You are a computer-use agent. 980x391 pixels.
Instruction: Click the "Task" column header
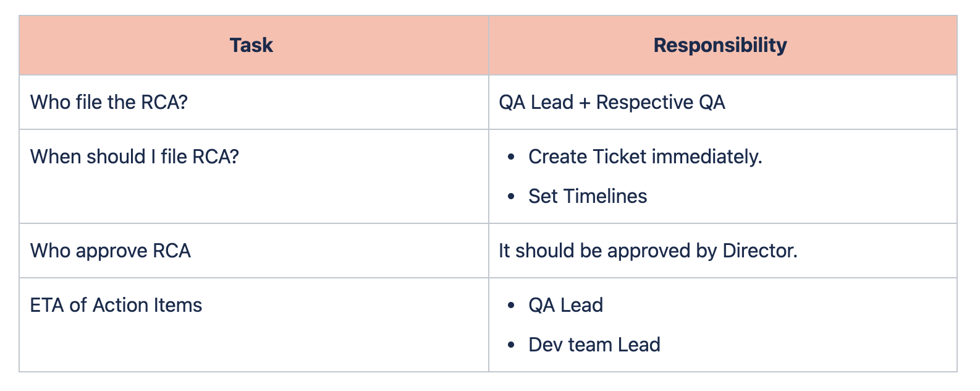(x=251, y=45)
